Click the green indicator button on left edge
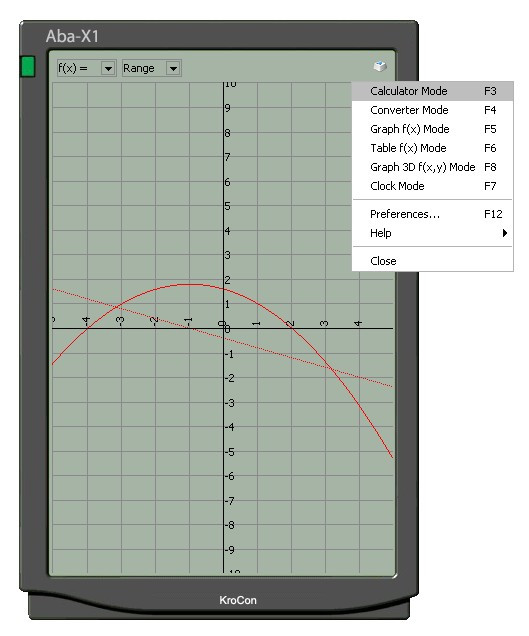 [28, 67]
